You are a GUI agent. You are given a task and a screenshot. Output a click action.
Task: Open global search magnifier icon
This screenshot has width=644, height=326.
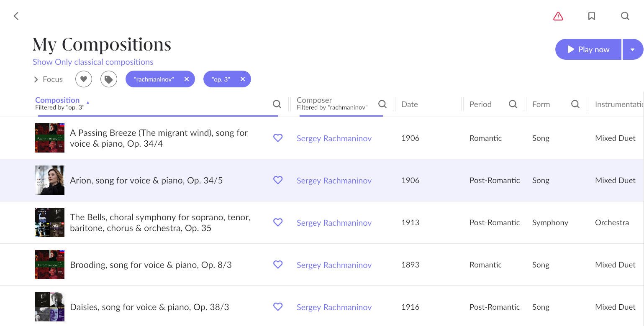(625, 16)
